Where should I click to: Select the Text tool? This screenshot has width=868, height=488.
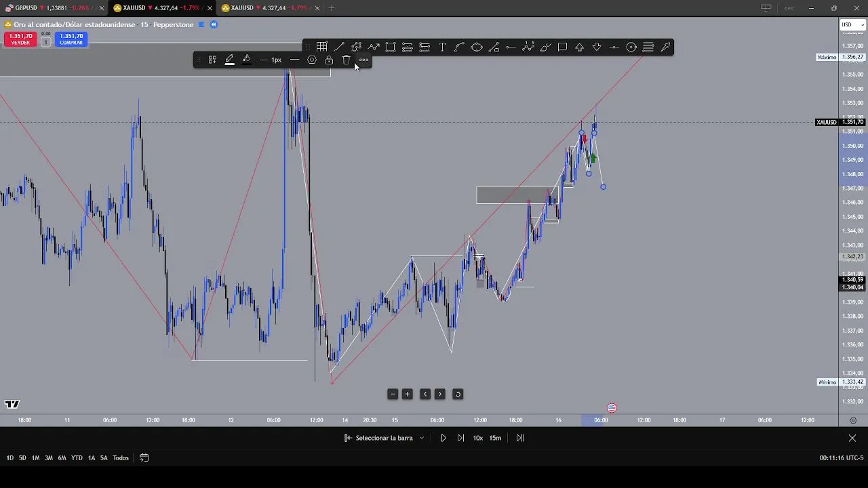[442, 47]
